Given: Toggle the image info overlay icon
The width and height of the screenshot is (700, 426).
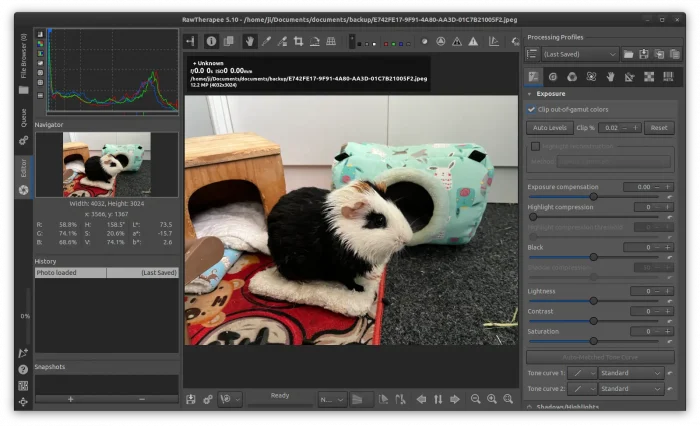Looking at the screenshot, I should coord(211,41).
